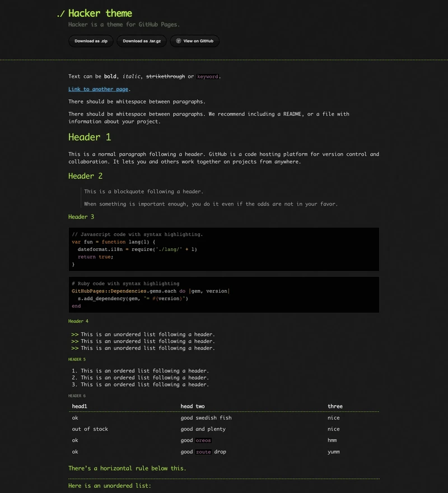The width and height of the screenshot is (448, 493).
Task: Click the 'var fun = function lang(l) {' code line
Action: (x=114, y=242)
